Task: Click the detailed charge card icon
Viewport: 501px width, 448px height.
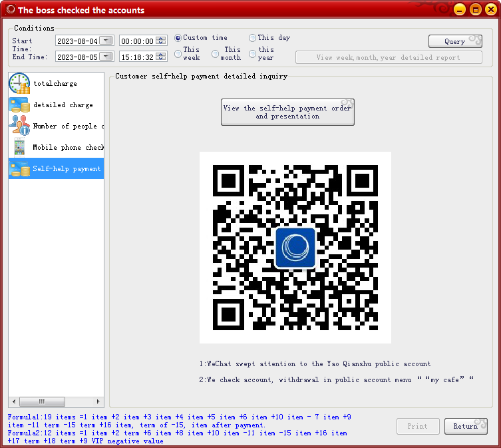Action: click(19, 105)
